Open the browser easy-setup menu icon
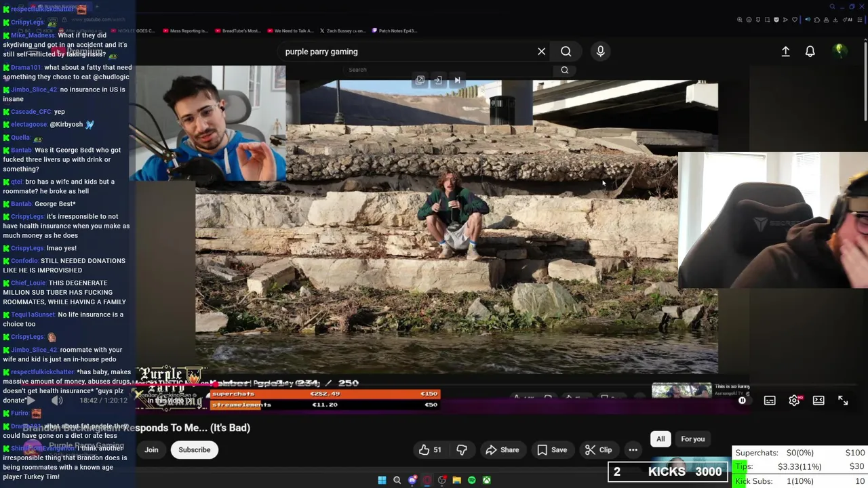The height and width of the screenshot is (488, 868). tap(860, 20)
